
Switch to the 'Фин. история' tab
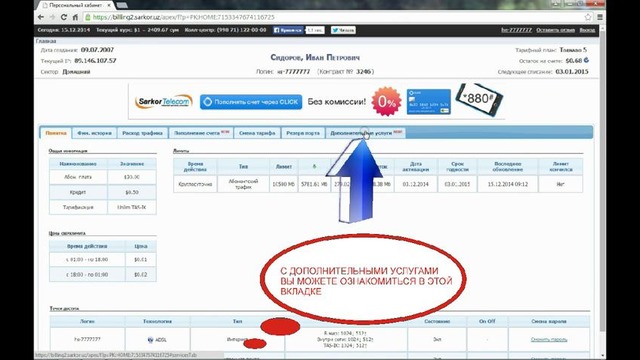(94, 133)
